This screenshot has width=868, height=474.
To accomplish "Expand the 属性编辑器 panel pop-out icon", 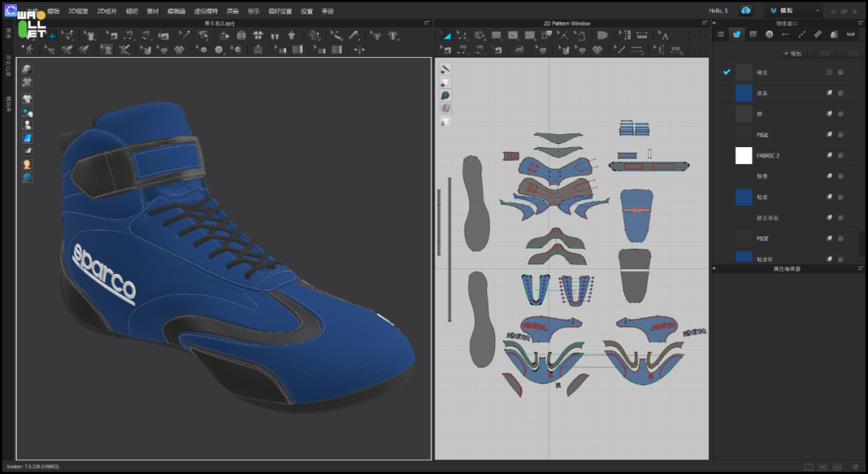I will coord(862,268).
